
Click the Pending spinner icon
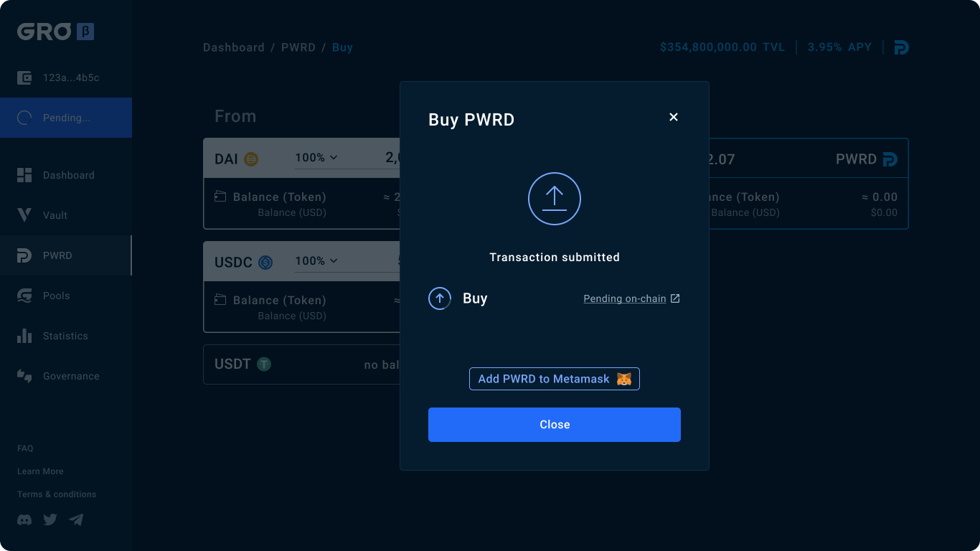point(24,118)
